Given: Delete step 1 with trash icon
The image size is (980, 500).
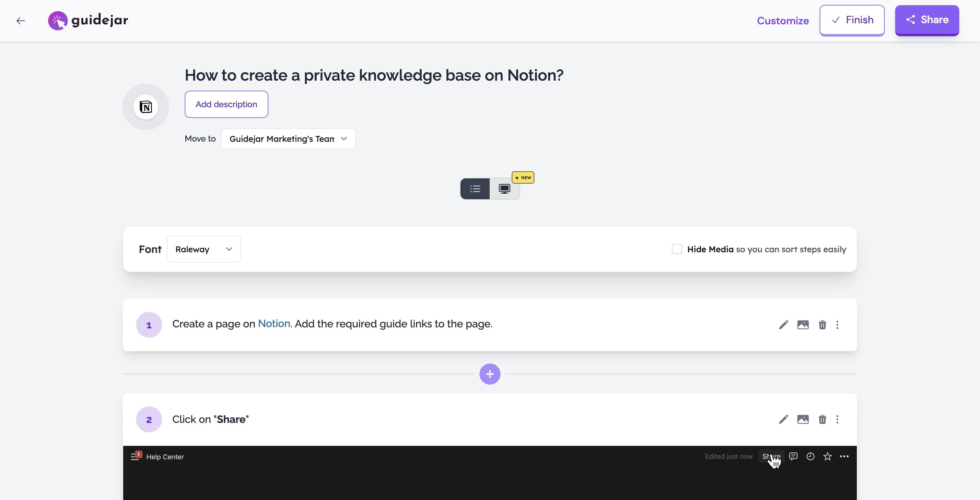Looking at the screenshot, I should [822, 325].
